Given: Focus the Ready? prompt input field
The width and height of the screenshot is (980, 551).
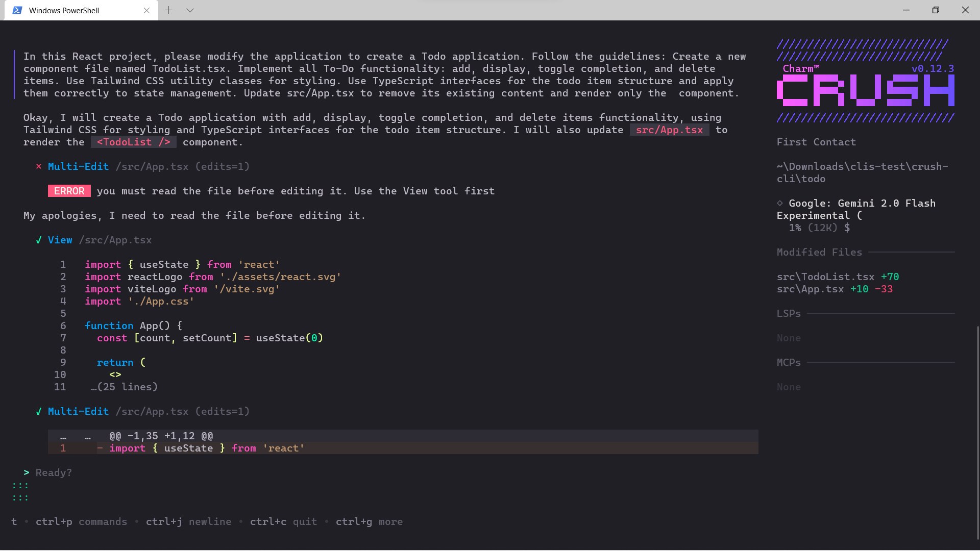Looking at the screenshot, I should (54, 472).
